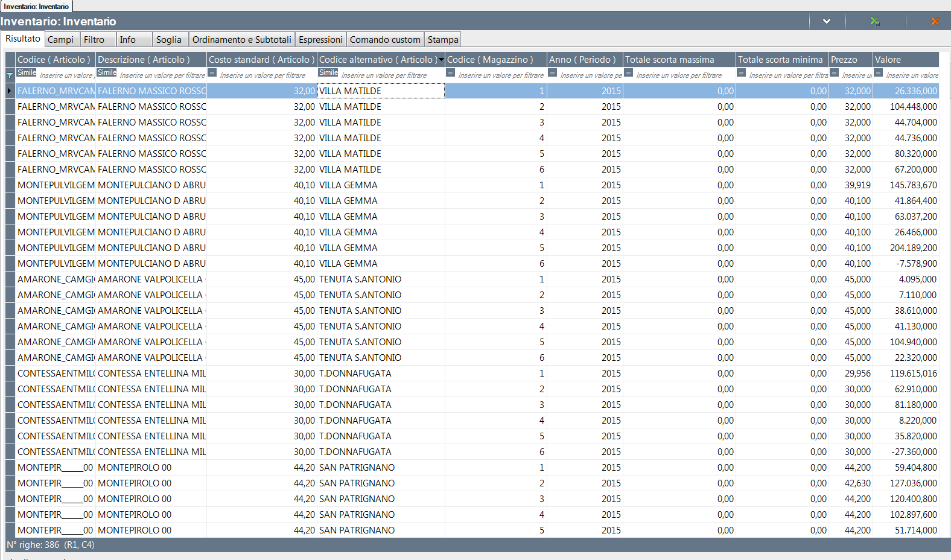
Task: Open Simile operator selector for Codice Articolo
Action: (27, 72)
